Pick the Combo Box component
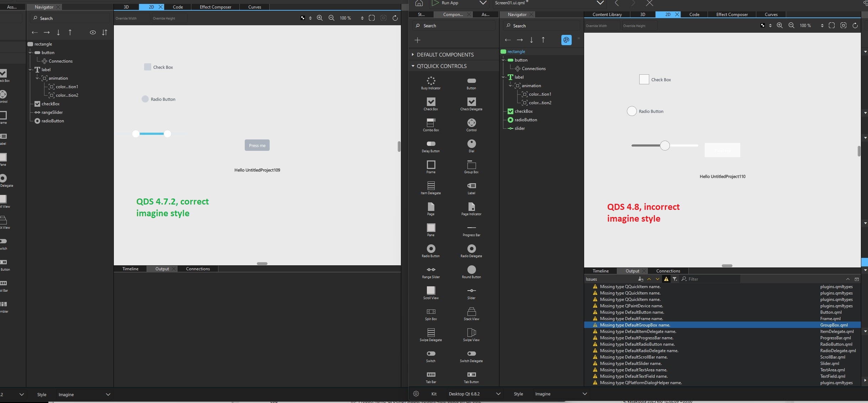 [x=431, y=125]
